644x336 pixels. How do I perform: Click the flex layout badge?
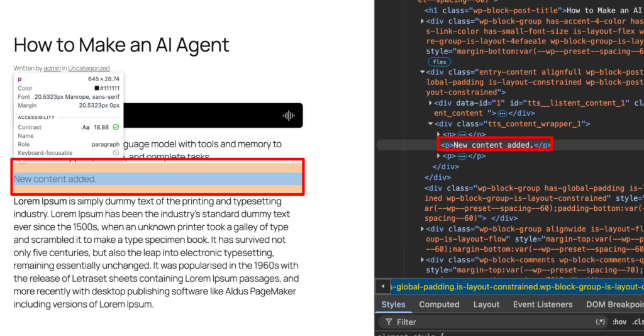440,62
